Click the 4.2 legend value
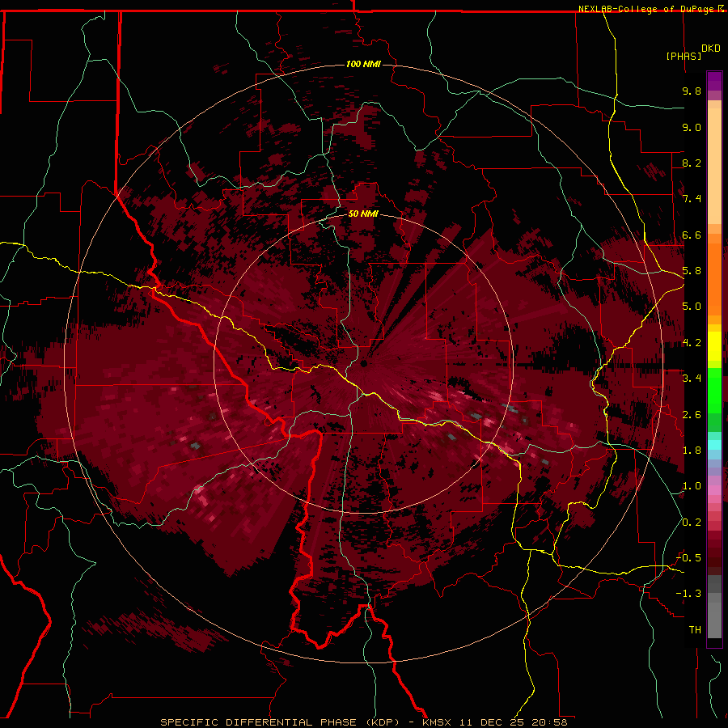The width and height of the screenshot is (728, 728). pos(692,343)
